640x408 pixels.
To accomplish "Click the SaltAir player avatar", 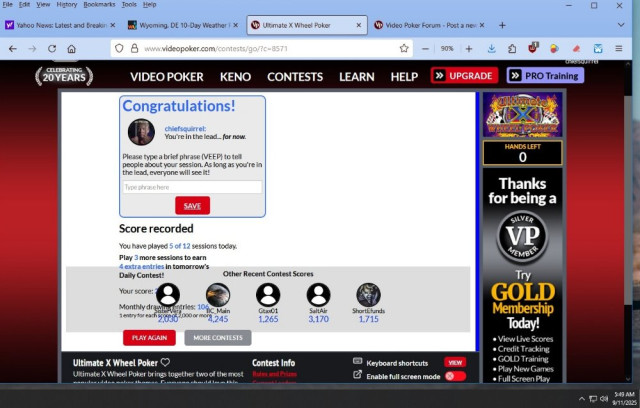I will pyautogui.click(x=318, y=295).
